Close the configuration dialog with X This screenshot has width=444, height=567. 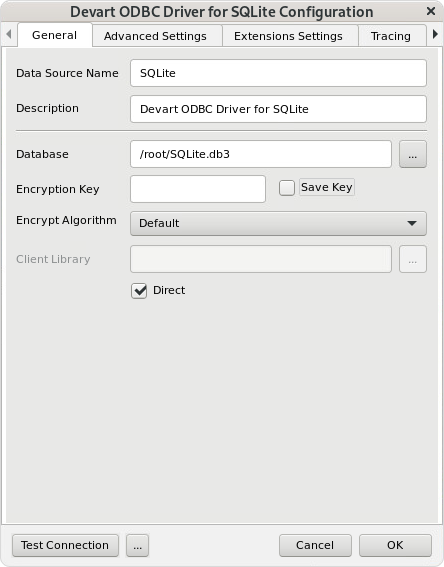tap(431, 11)
